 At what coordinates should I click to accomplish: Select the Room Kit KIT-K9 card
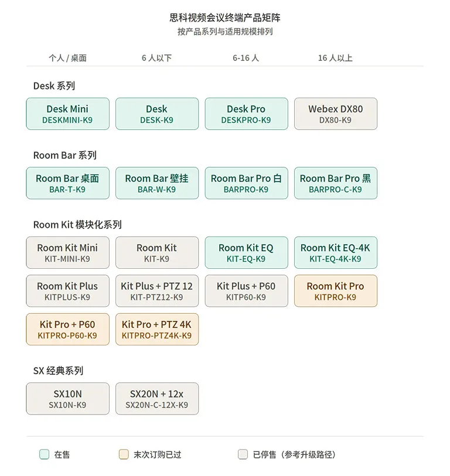click(x=157, y=252)
